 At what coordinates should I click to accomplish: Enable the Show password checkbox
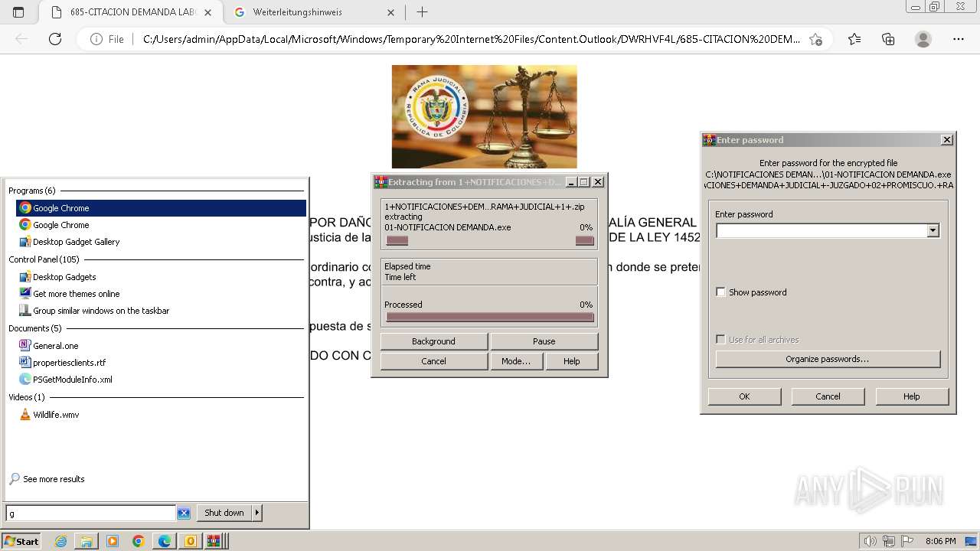point(720,292)
